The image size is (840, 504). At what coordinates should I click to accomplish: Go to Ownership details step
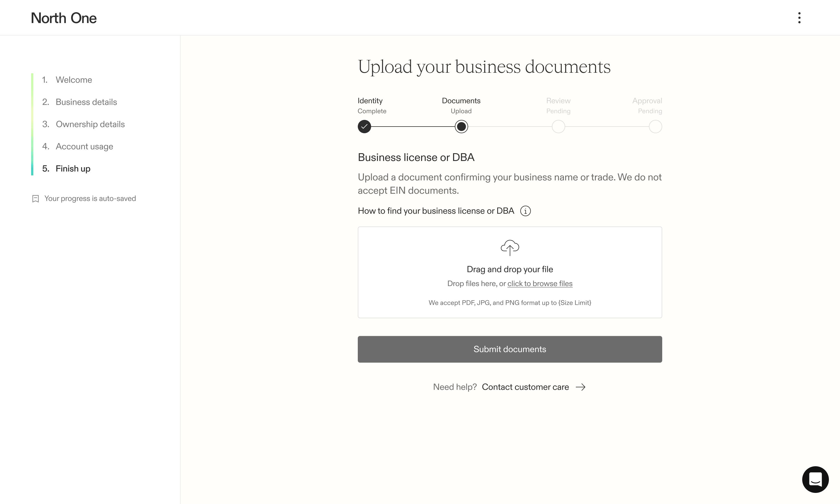(x=83, y=124)
